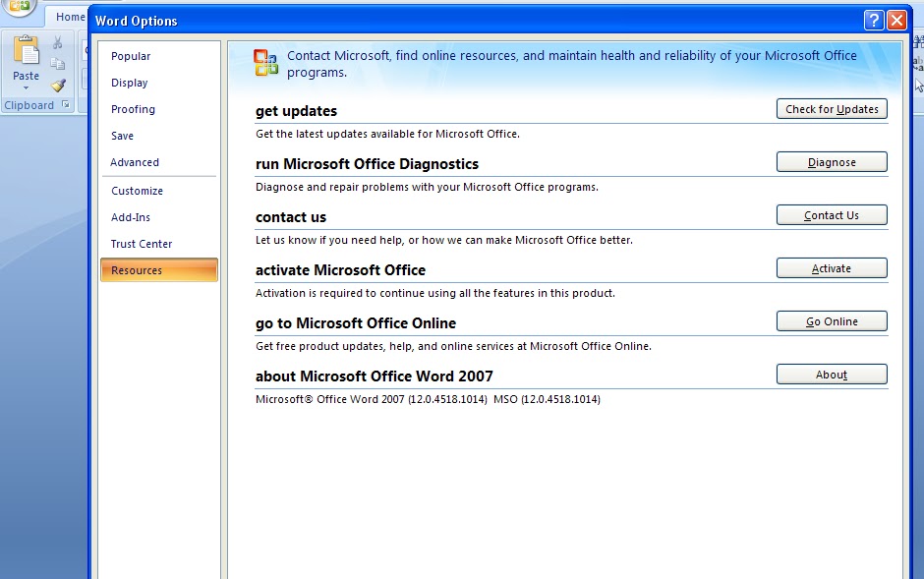Image resolution: width=924 pixels, height=579 pixels.
Task: Click the Copy icon in Clipboard group
Action: (x=57, y=64)
